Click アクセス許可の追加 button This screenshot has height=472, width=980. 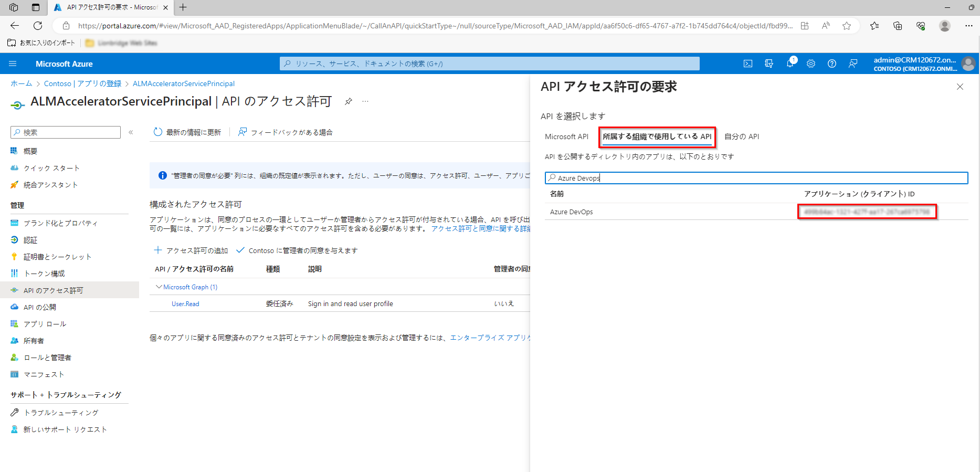pos(191,250)
